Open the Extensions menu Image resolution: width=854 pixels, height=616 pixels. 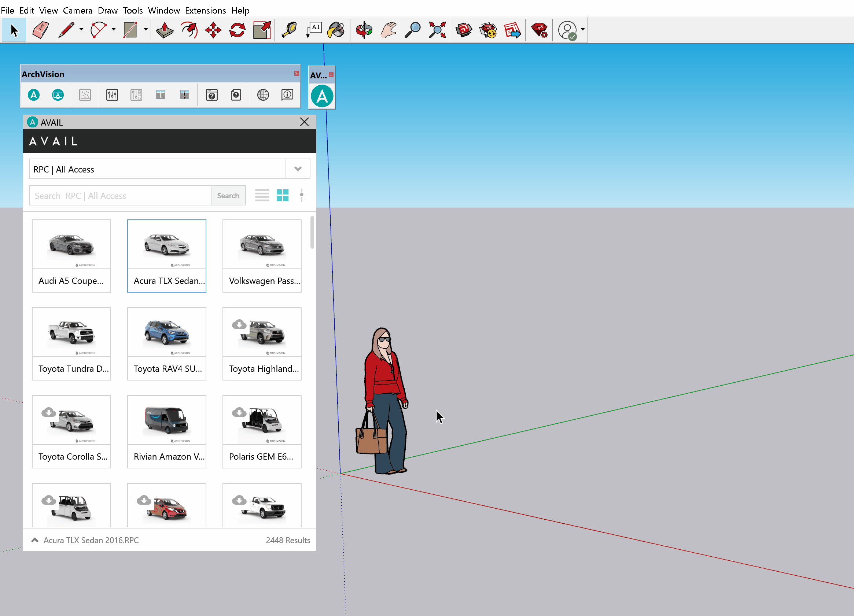tap(205, 10)
